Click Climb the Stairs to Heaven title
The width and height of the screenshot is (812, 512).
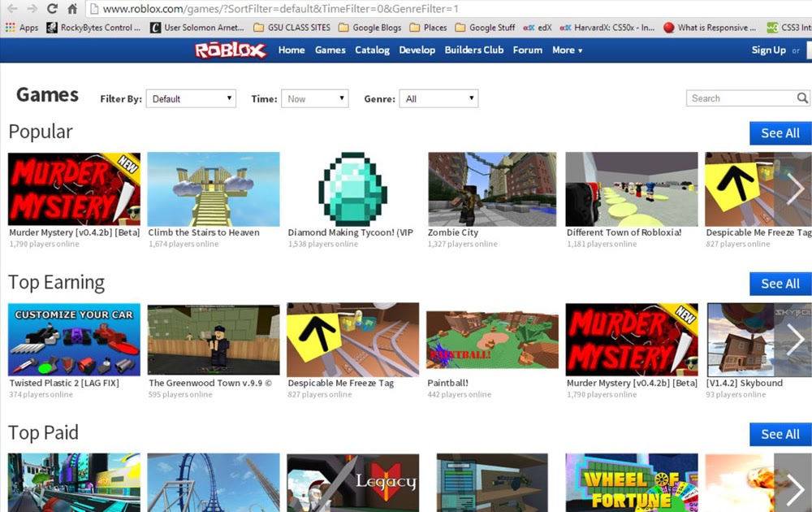[204, 232]
